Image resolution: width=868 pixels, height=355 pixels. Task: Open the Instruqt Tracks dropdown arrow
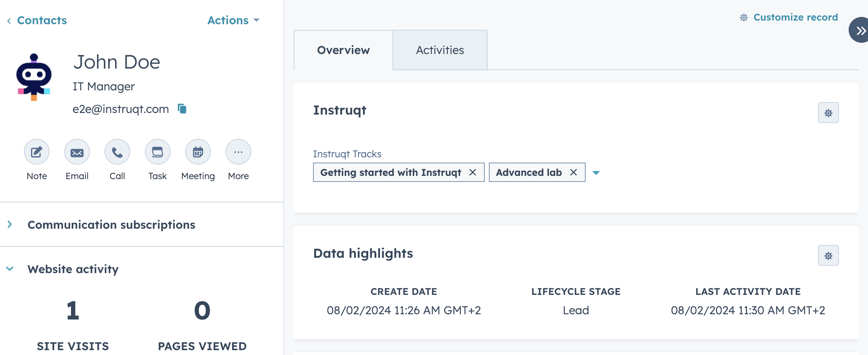point(596,173)
